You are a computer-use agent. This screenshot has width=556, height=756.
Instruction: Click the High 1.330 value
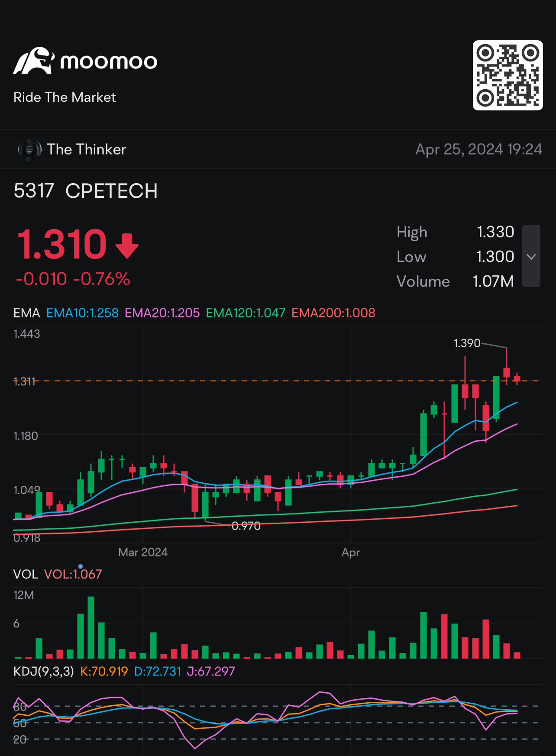495,232
